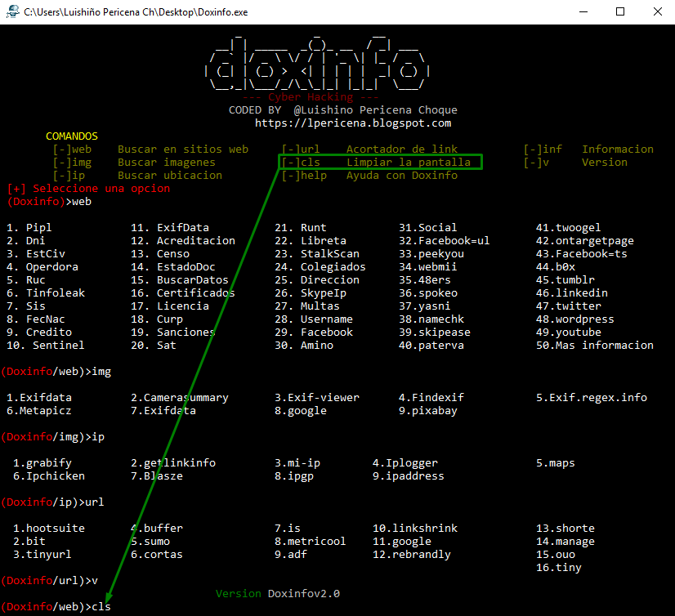Click the 'Version Doxinfov2.0' text line
Image resolution: width=675 pixels, height=616 pixels.
click(x=276, y=593)
